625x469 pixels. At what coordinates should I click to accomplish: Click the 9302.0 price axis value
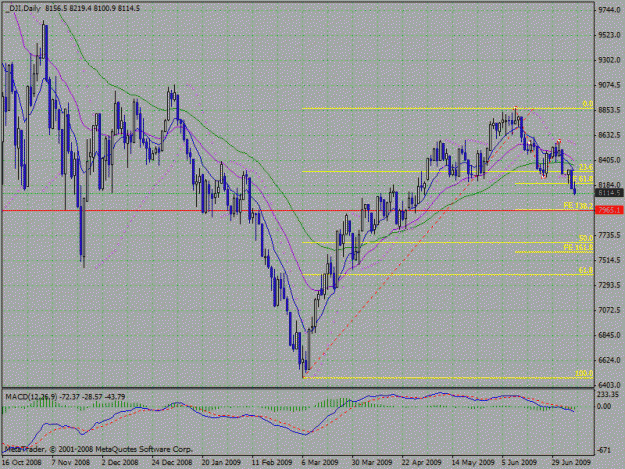609,60
